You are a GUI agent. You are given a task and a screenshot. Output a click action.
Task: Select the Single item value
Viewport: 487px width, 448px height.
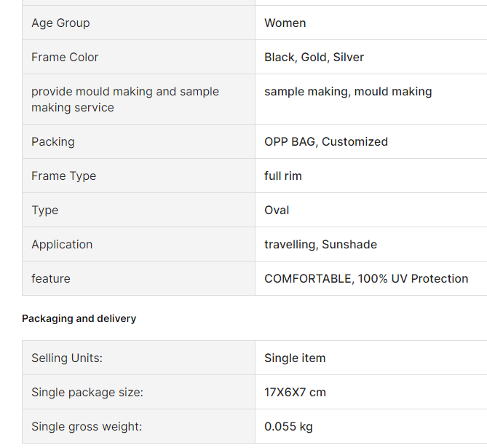pyautogui.click(x=295, y=358)
